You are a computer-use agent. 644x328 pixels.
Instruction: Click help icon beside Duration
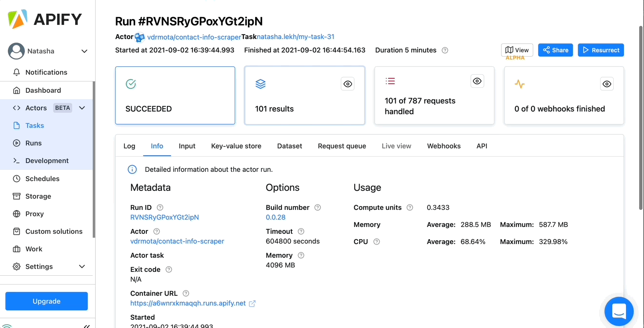(x=444, y=50)
